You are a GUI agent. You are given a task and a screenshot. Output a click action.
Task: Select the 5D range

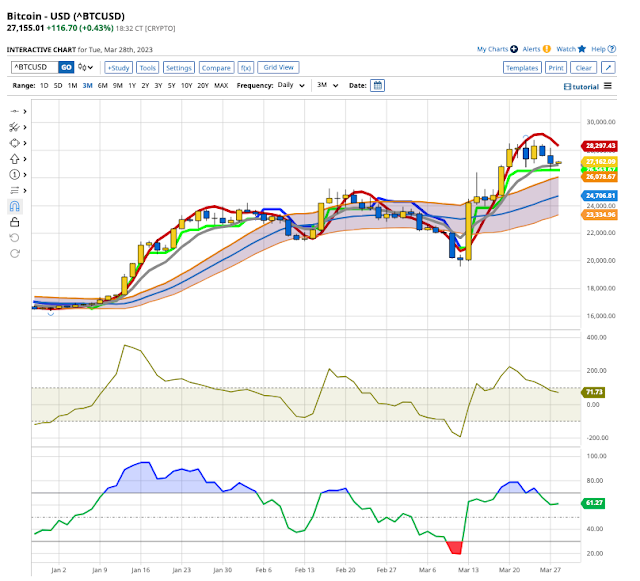coord(58,86)
